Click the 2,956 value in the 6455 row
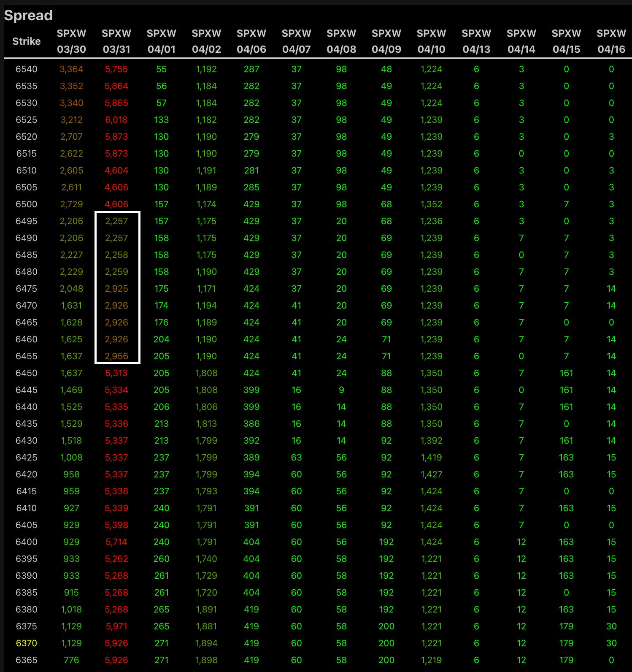The width and height of the screenshot is (632, 672). coord(116,356)
